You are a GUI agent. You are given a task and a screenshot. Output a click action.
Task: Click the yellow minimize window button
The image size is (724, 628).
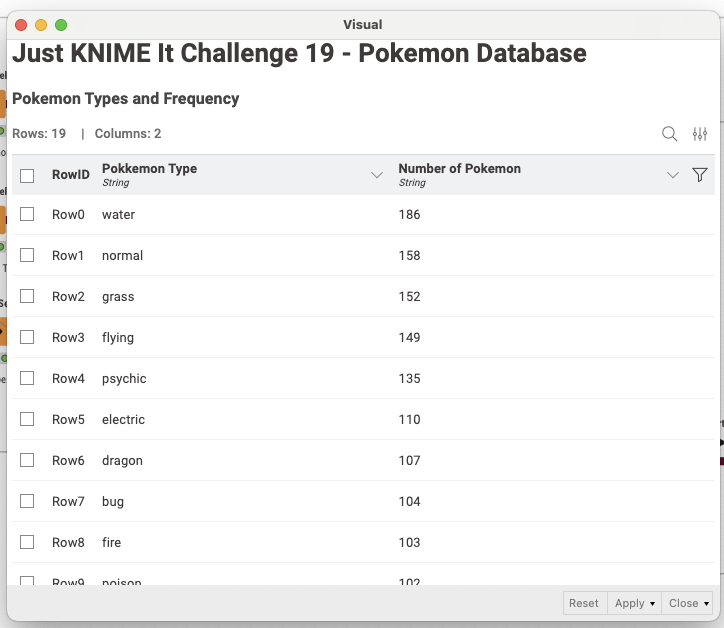(41, 24)
